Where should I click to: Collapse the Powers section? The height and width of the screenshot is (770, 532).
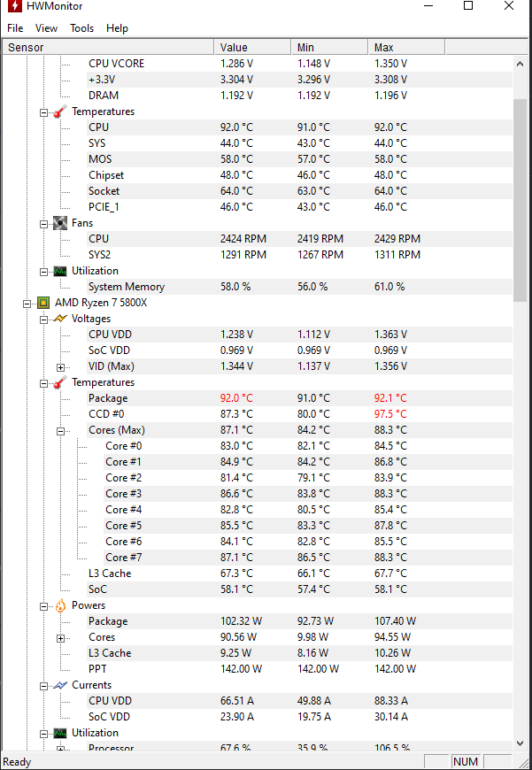click(x=43, y=606)
